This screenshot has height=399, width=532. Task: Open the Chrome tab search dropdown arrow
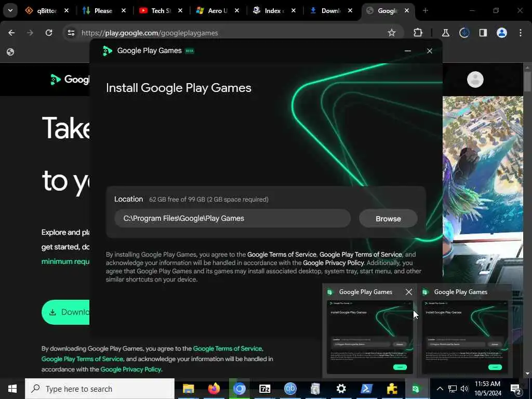point(10,10)
